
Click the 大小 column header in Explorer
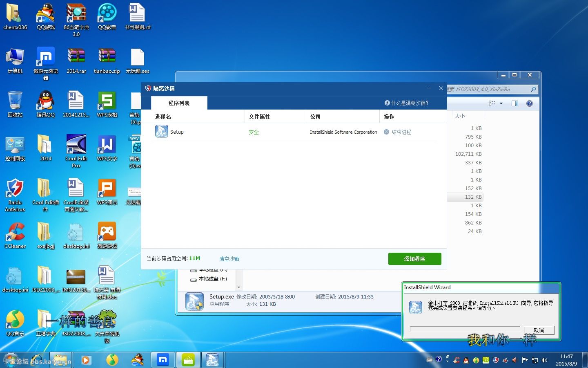click(460, 116)
